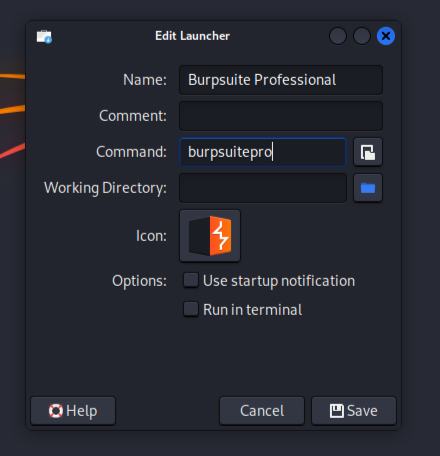Click the Command field containing burpsuitepro
This screenshot has width=440, height=456.
coord(263,152)
